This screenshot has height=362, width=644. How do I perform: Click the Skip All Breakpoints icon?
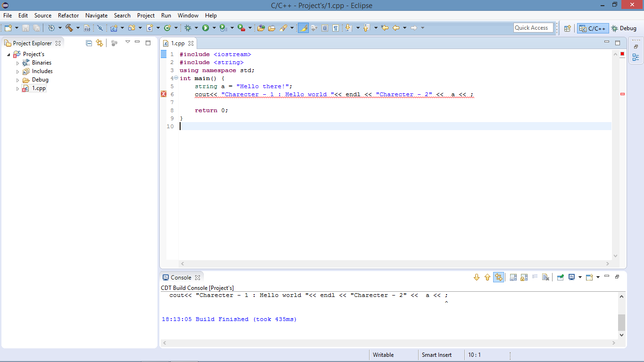100,28
